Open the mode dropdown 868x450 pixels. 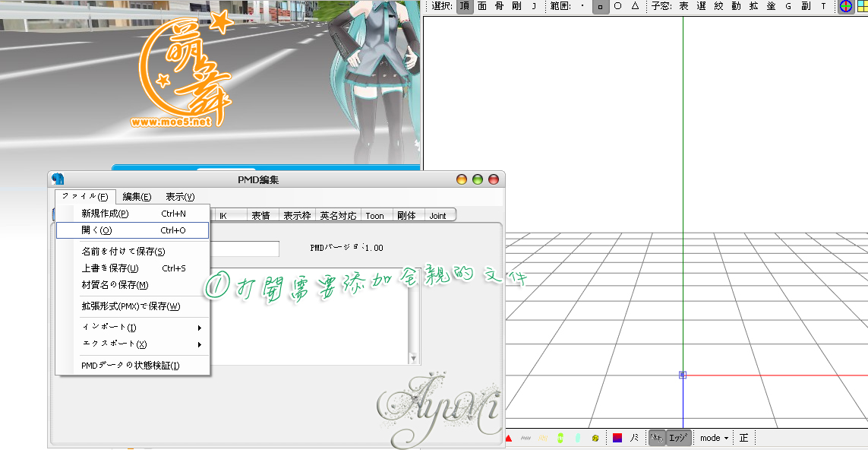coord(714,438)
